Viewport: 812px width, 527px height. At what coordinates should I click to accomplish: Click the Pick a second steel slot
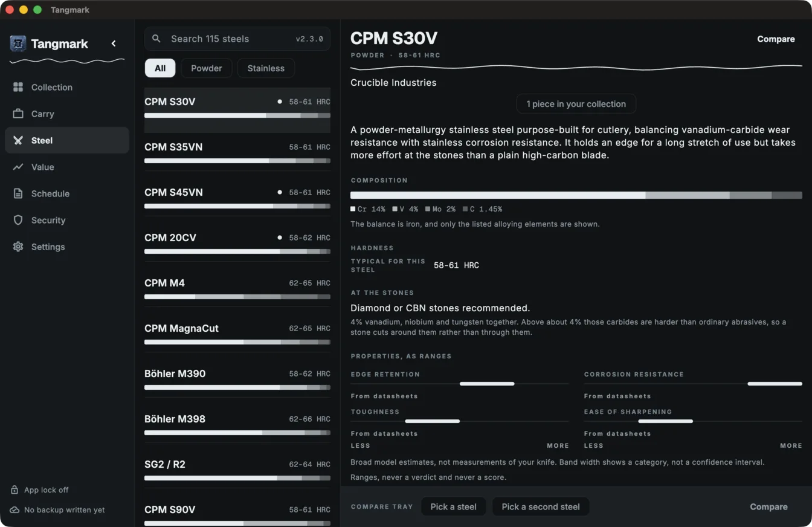(x=541, y=507)
